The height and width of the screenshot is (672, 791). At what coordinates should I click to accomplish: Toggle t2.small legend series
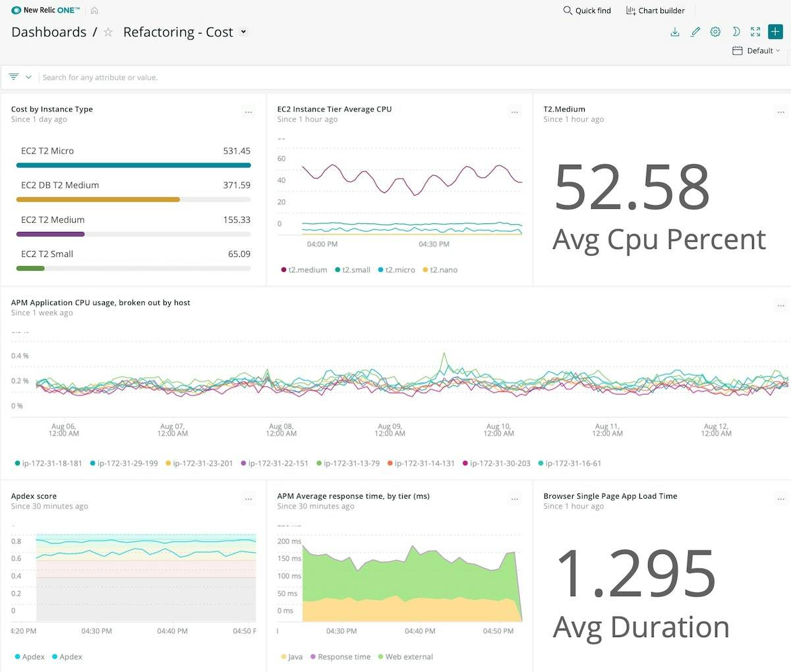tap(353, 270)
